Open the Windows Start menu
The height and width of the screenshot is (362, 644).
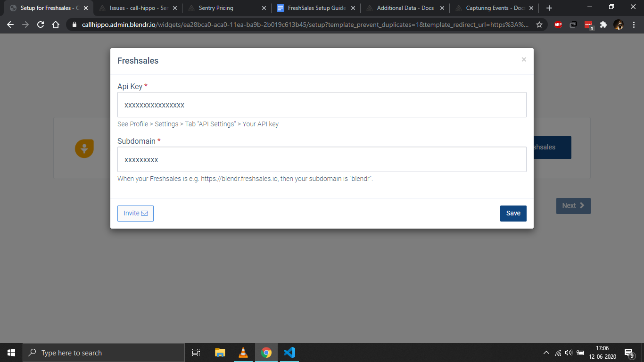pyautogui.click(x=11, y=353)
